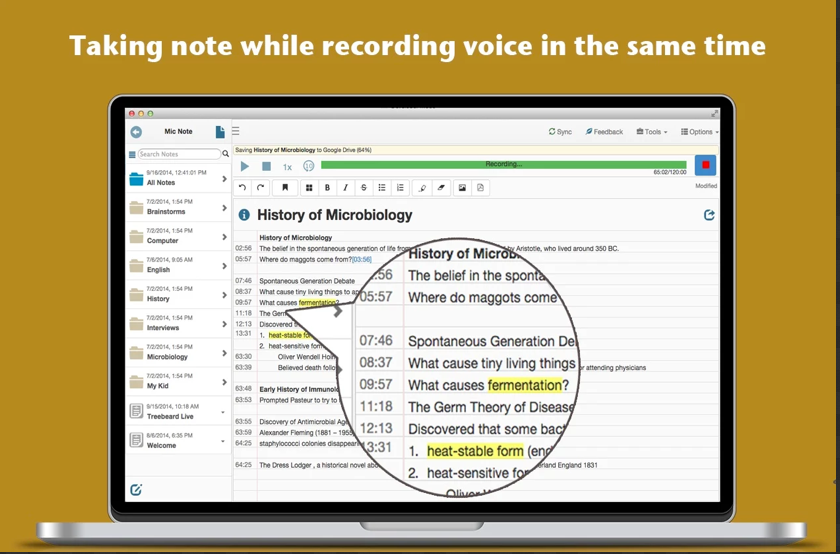Expand the Interviews folder chevron

coord(224,324)
